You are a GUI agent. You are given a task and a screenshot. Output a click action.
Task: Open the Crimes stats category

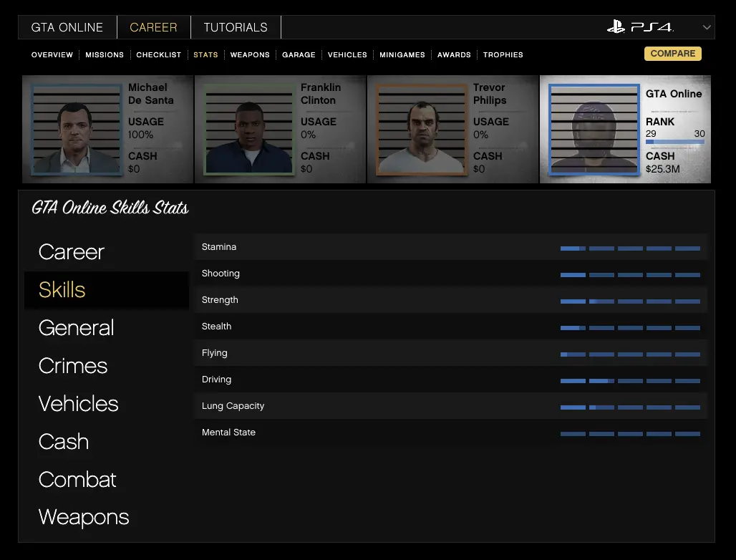click(x=73, y=366)
